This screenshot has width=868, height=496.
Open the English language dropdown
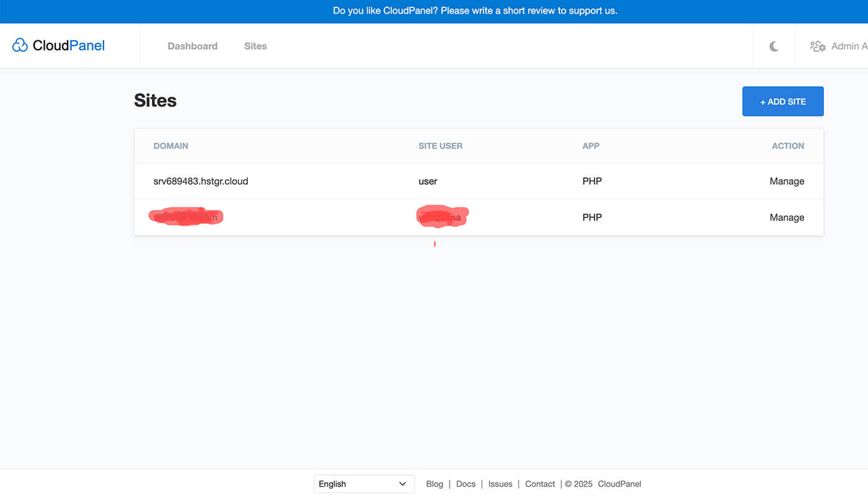(x=364, y=484)
